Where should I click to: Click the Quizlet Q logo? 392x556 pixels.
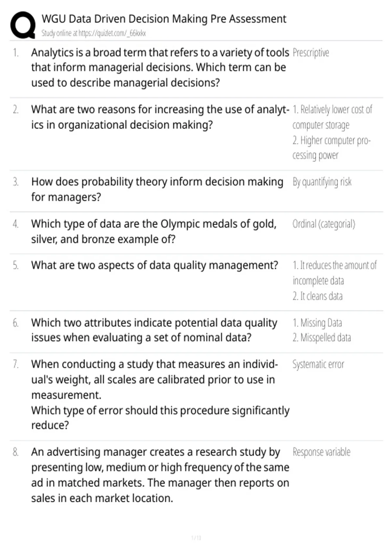23,25
